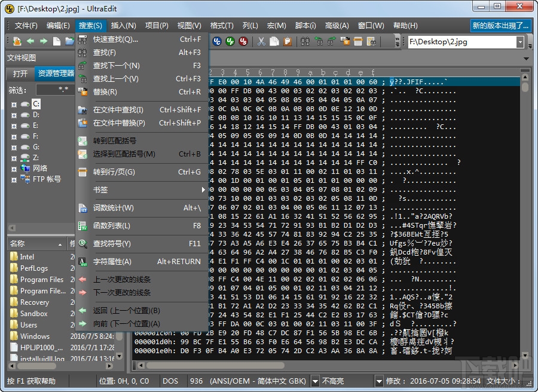Select the C: drive in the tree
The image size is (538, 392).
tap(36, 104)
